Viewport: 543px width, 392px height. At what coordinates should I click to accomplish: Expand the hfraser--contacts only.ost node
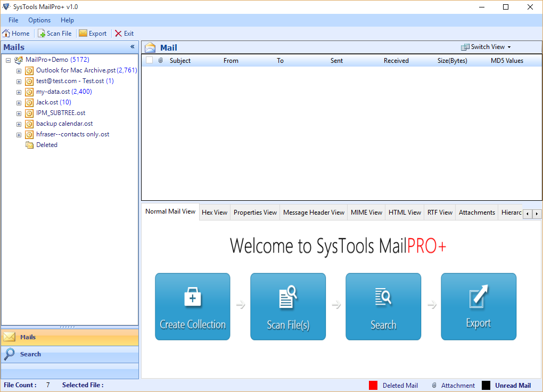coord(19,135)
